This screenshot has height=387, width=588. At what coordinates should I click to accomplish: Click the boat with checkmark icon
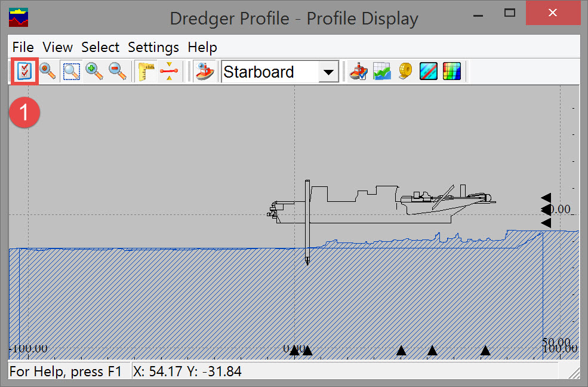[358, 71]
